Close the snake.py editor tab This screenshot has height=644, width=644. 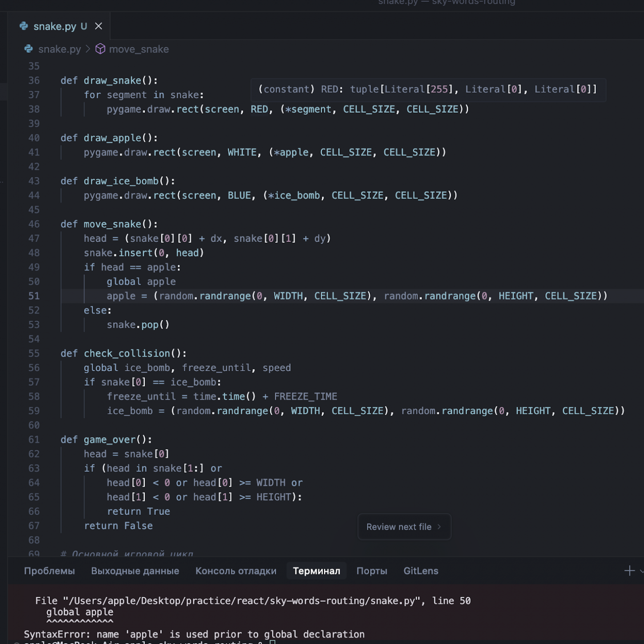[98, 26]
